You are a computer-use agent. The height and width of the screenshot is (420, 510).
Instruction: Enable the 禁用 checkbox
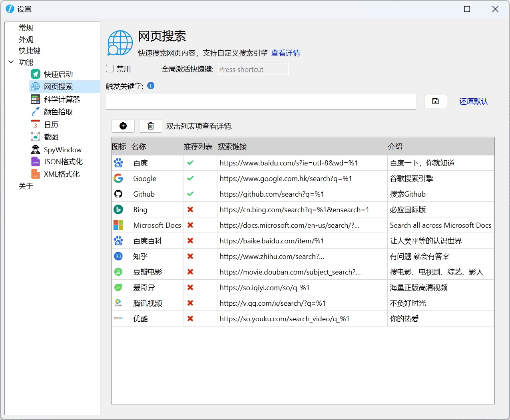(x=110, y=69)
